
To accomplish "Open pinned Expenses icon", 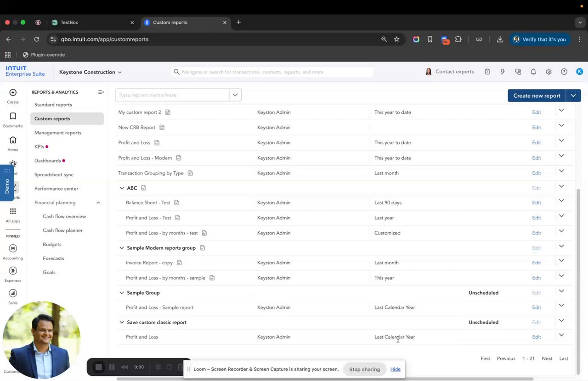I will pyautogui.click(x=13, y=271).
